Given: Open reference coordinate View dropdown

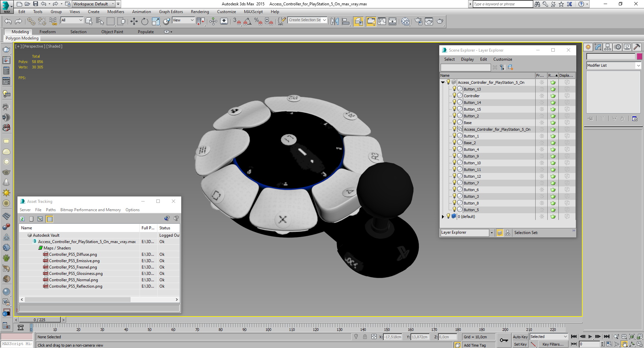Looking at the screenshot, I should coord(183,20).
